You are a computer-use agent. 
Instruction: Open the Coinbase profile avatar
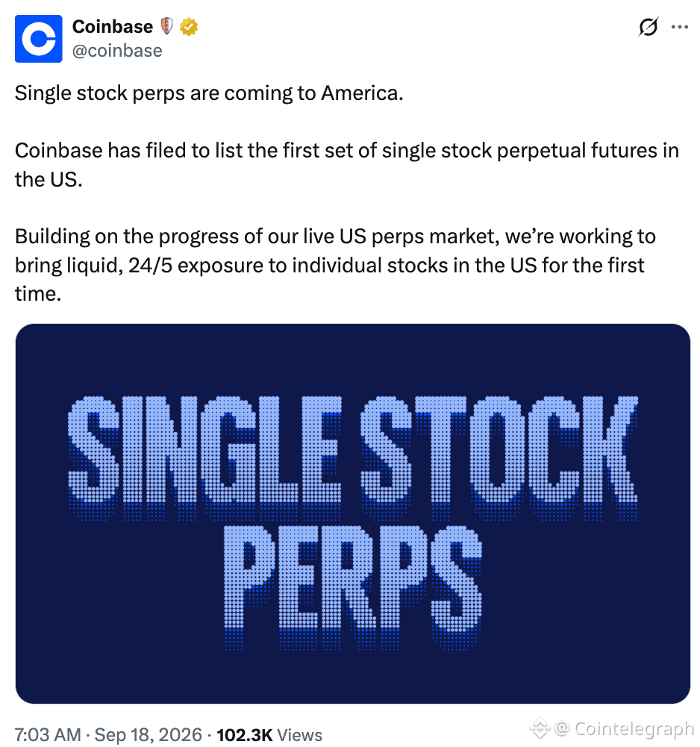[39, 39]
